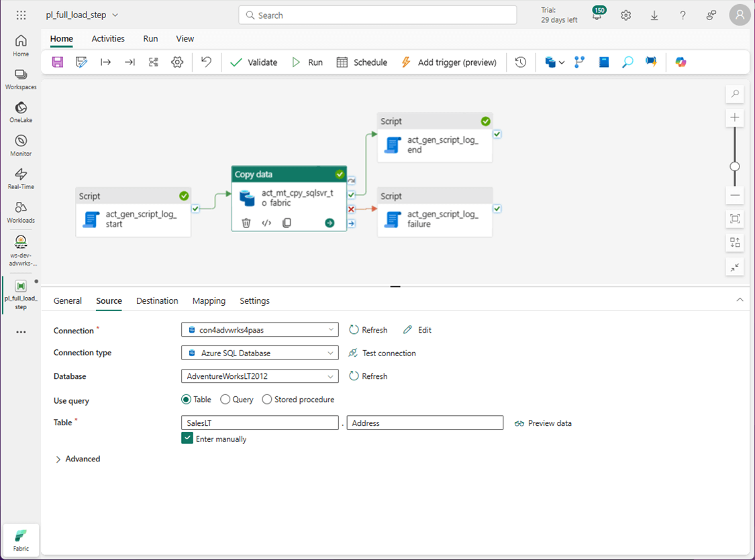
Task: Click Preview data
Action: pos(543,423)
